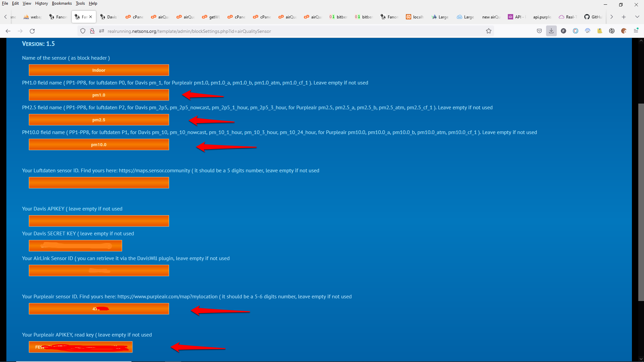
Task: Expand the list all tabs dropdown
Action: (637, 17)
